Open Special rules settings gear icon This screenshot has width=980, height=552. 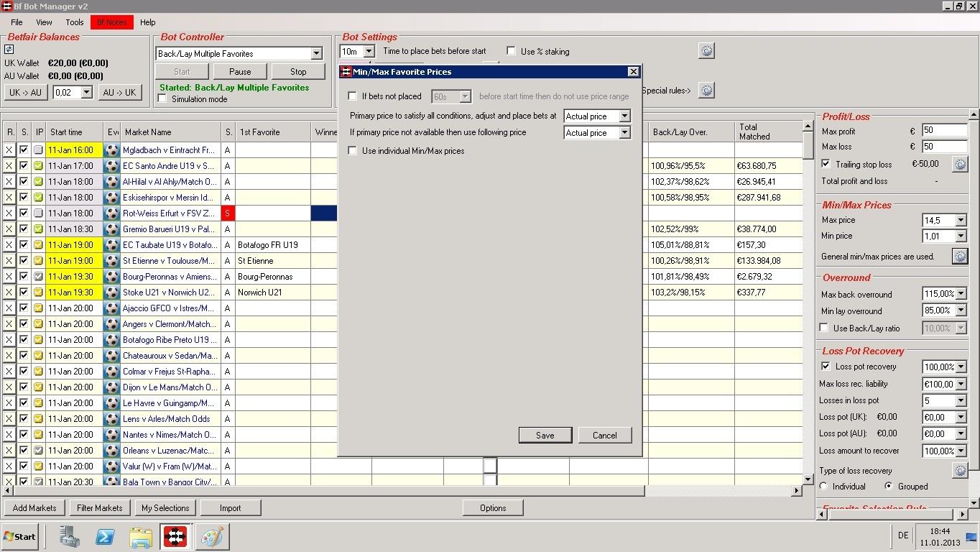coord(706,90)
